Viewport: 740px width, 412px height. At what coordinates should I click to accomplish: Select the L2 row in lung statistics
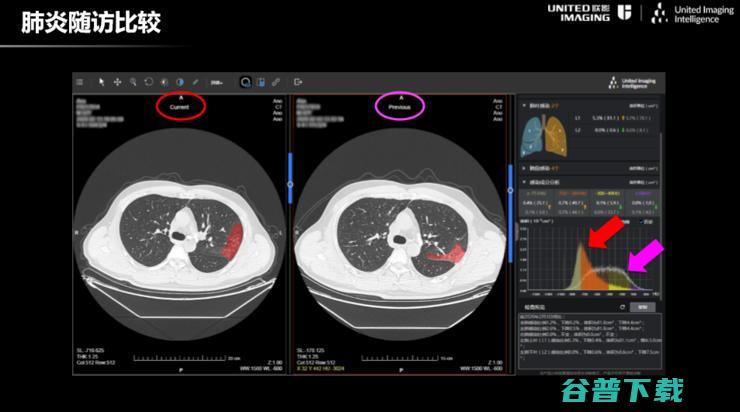coord(613,130)
